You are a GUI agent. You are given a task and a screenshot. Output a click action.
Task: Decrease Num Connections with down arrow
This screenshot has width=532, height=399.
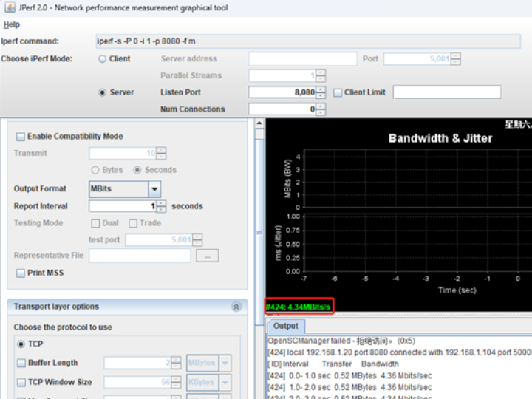321,112
